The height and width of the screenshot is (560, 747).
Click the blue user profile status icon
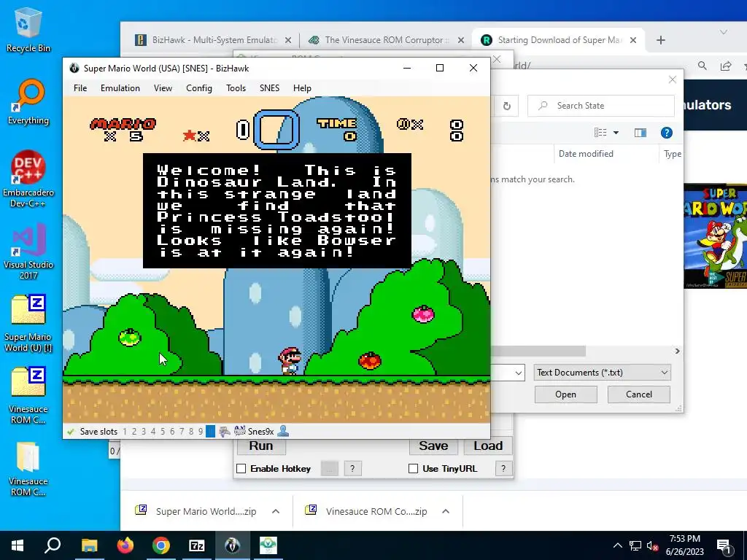point(284,431)
